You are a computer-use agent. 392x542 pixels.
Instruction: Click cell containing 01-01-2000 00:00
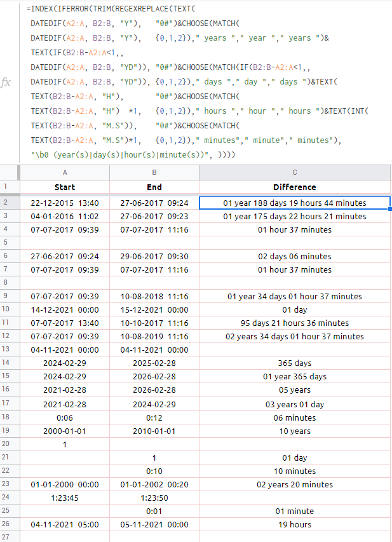tap(65, 485)
